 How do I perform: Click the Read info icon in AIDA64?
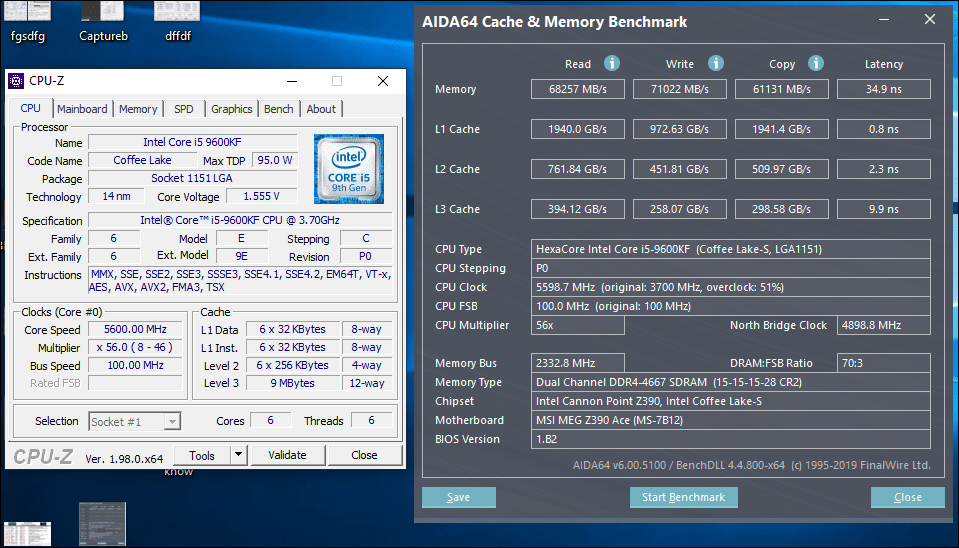(x=612, y=63)
